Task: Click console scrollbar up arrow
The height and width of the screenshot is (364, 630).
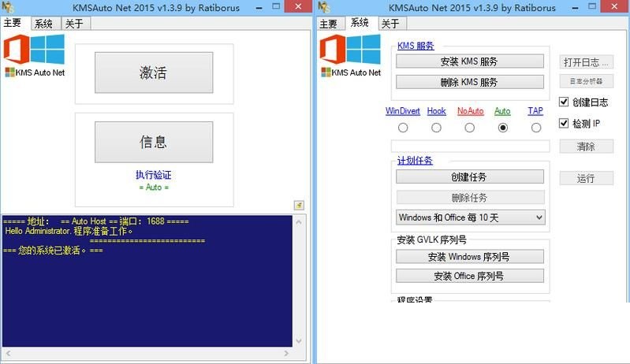Action: tap(299, 221)
